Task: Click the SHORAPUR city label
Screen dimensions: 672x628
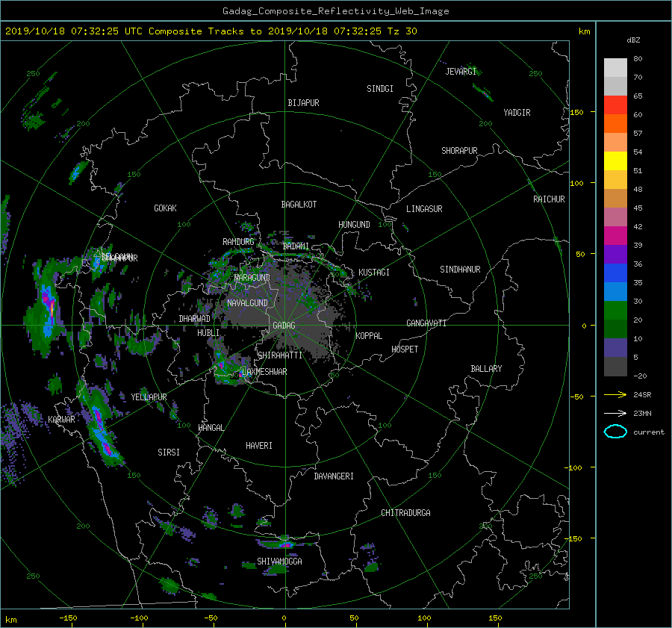Action: click(x=459, y=151)
